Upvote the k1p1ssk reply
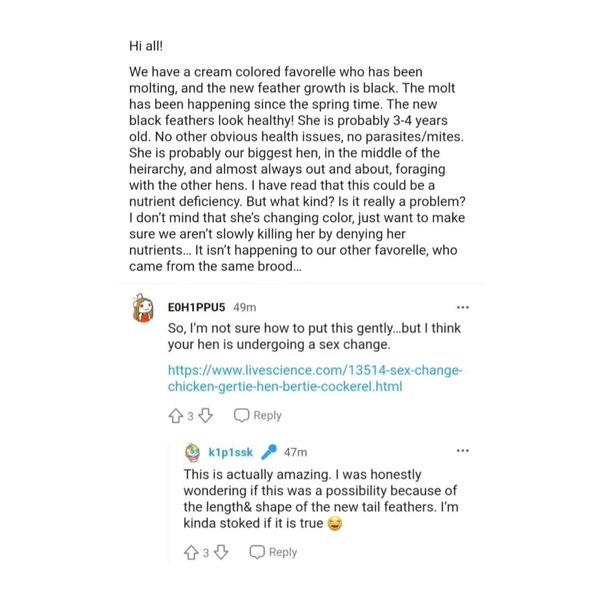 point(191,552)
